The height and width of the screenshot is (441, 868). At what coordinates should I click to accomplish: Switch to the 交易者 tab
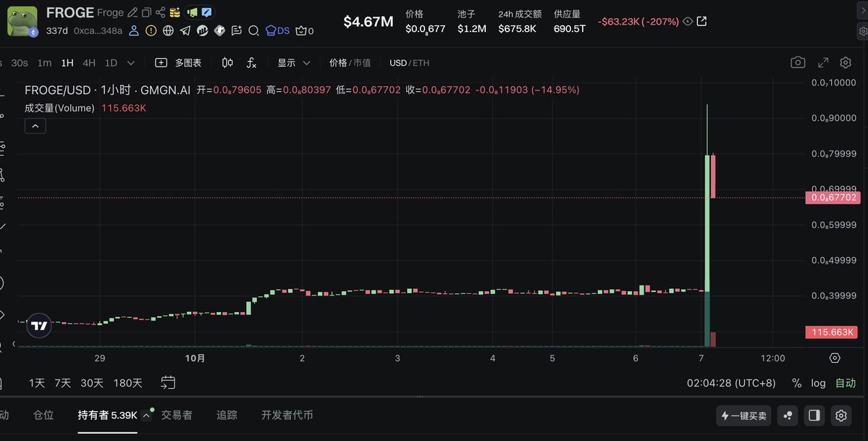pos(177,415)
